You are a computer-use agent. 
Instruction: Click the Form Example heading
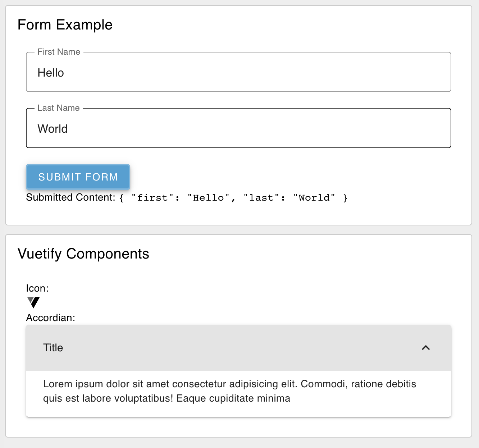pyautogui.click(x=65, y=25)
